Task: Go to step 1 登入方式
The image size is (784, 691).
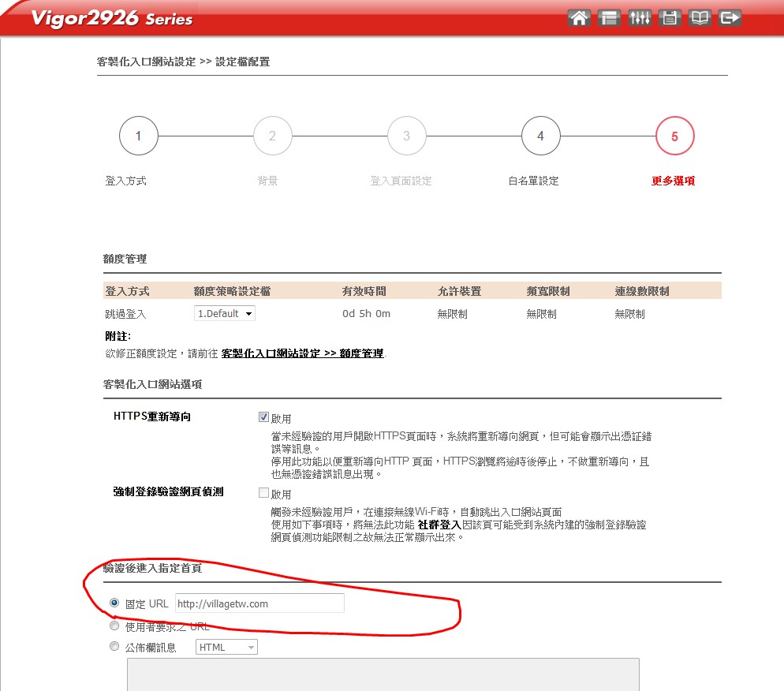Action: coord(139,136)
